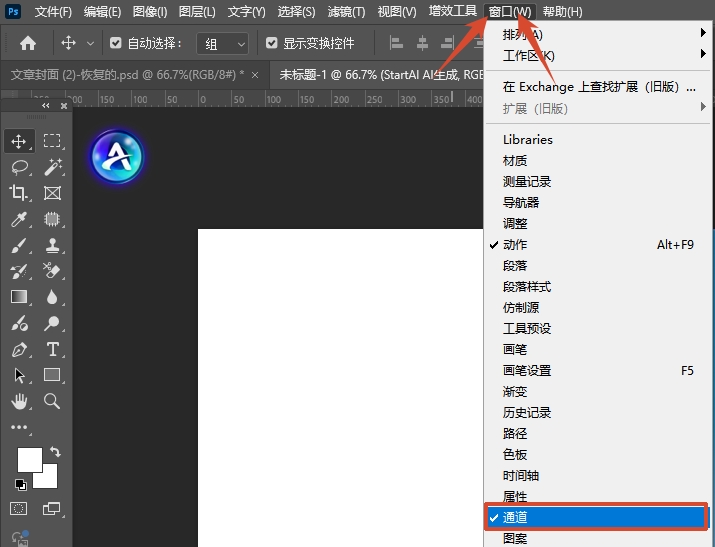Select the Crop tool
715x547 pixels.
[x=19, y=193]
